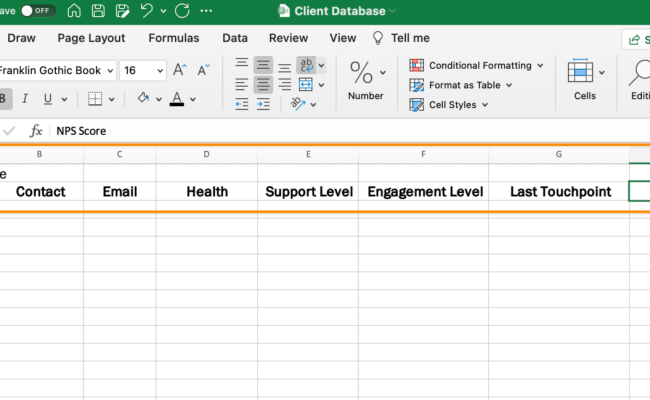This screenshot has height=400, width=650.
Task: Click the Borders icon
Action: pyautogui.click(x=95, y=99)
